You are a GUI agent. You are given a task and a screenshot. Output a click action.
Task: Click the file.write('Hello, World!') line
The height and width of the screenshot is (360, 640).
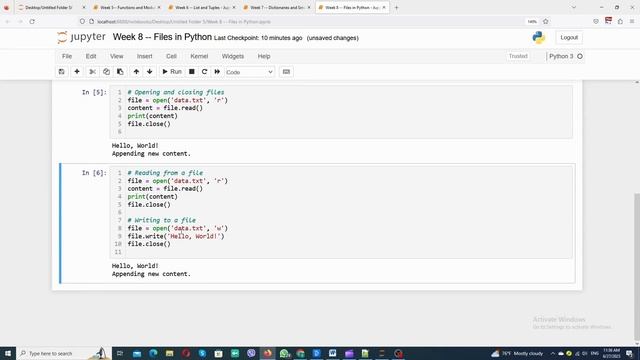click(176, 236)
